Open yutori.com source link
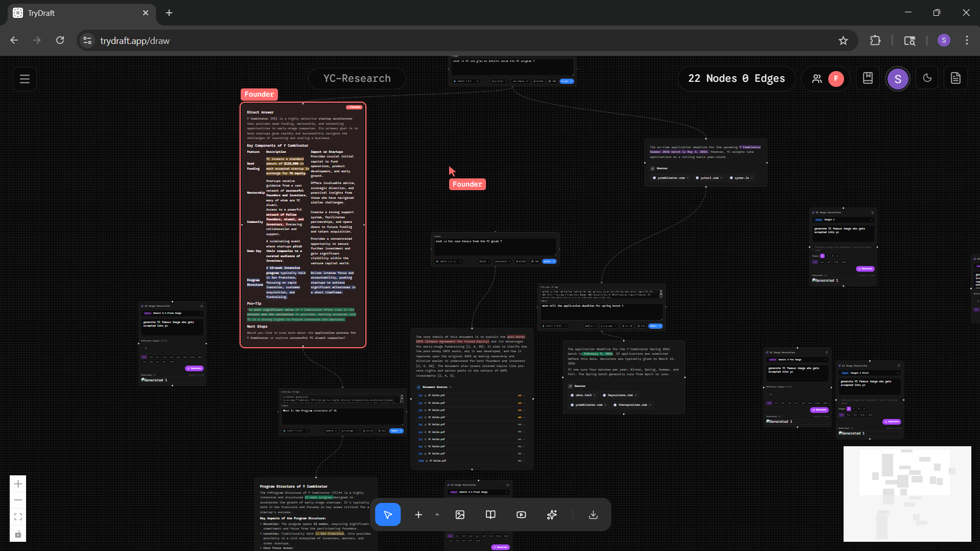The width and height of the screenshot is (980, 551). (x=709, y=178)
